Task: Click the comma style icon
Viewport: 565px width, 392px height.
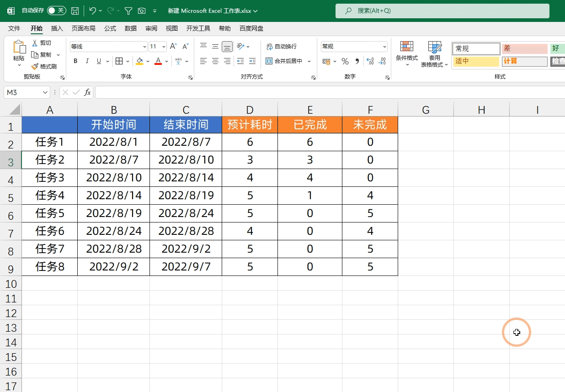Action: click(x=357, y=61)
